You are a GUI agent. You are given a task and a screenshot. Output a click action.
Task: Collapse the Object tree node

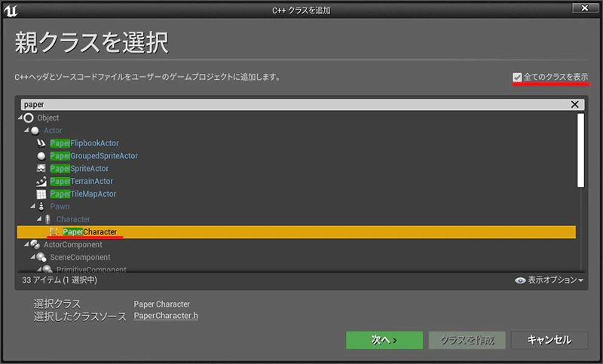point(20,118)
